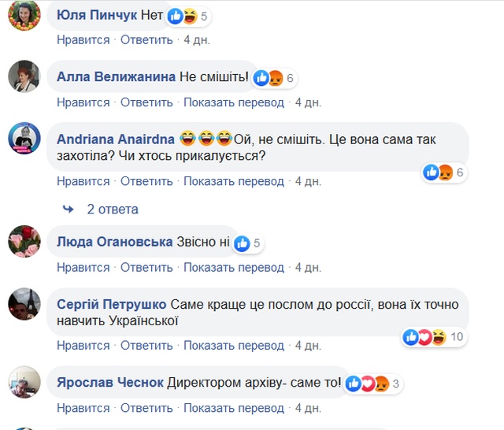Image resolution: width=504 pixels, height=430 pixels.
Task: Click Ответить under Сергій Петрушко's comment
Action: coord(146,346)
